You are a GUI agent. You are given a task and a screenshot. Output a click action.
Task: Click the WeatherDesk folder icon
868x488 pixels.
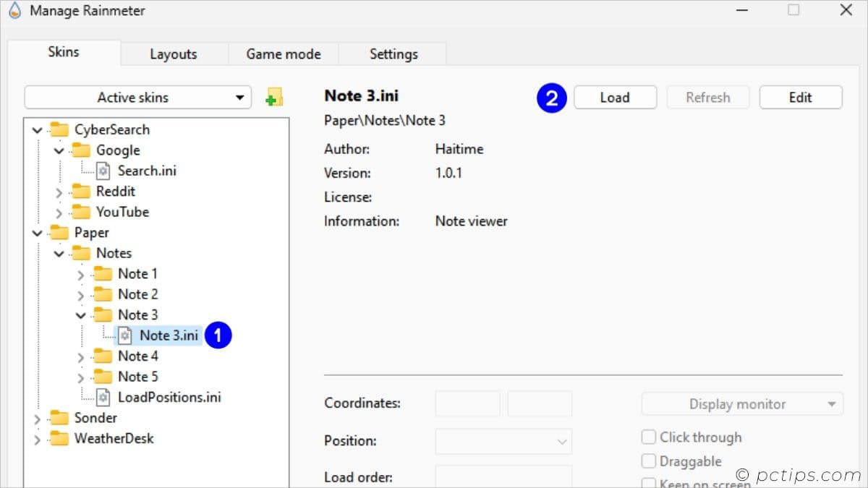pos(59,439)
